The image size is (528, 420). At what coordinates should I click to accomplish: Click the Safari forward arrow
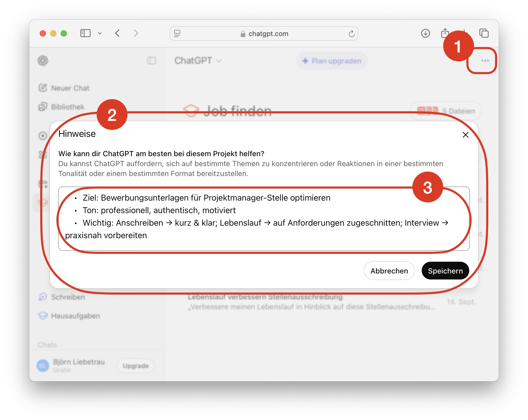click(136, 33)
